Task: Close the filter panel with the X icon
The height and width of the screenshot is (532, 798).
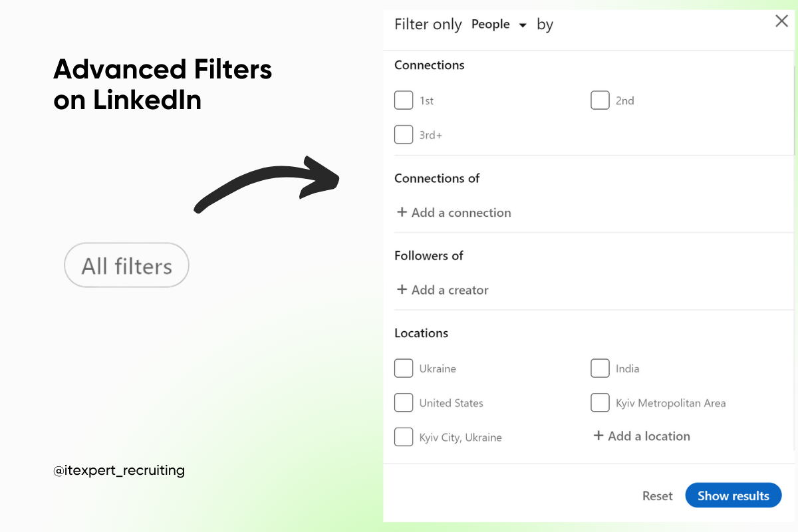Action: point(781,21)
